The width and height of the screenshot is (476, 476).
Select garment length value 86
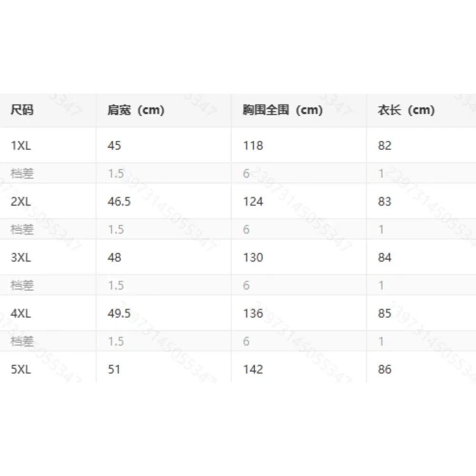point(385,369)
